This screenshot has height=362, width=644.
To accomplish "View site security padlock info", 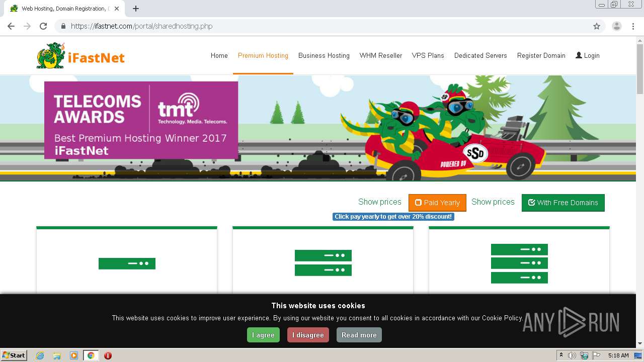I will (x=63, y=26).
